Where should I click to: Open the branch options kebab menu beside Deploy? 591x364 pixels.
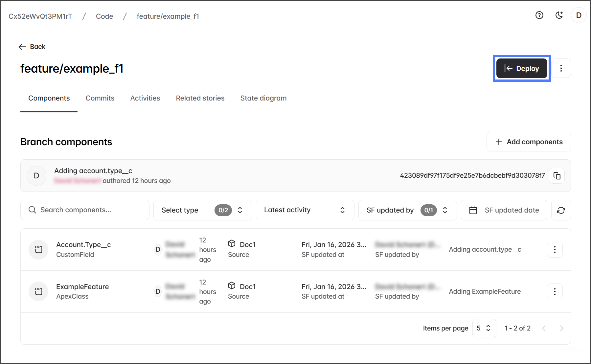tap(561, 68)
